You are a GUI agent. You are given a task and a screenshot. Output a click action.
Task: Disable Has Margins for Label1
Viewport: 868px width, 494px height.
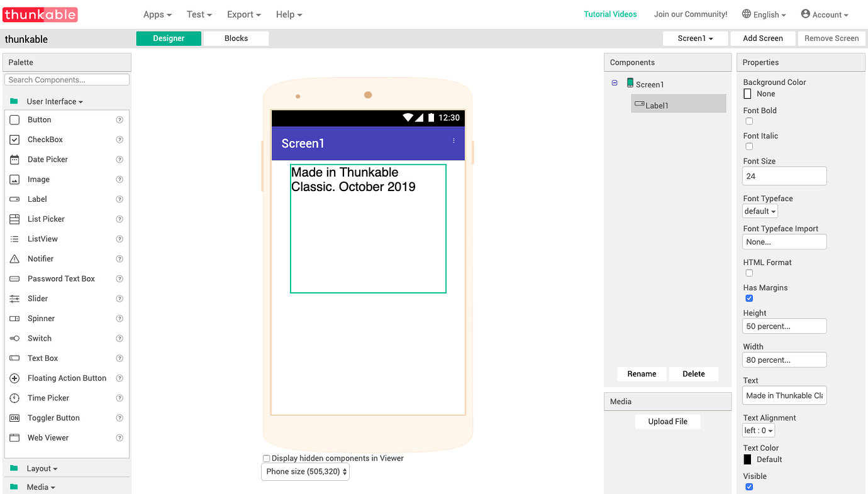click(x=749, y=298)
